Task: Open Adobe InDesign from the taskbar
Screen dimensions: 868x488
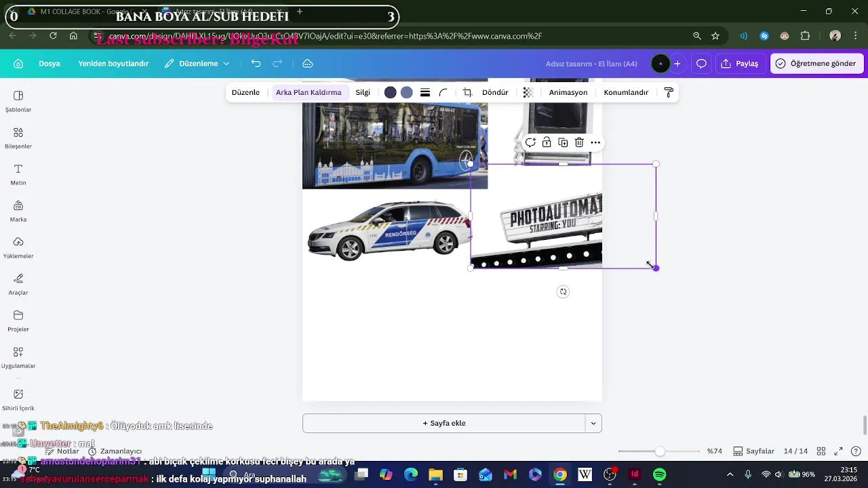Action: click(x=635, y=474)
